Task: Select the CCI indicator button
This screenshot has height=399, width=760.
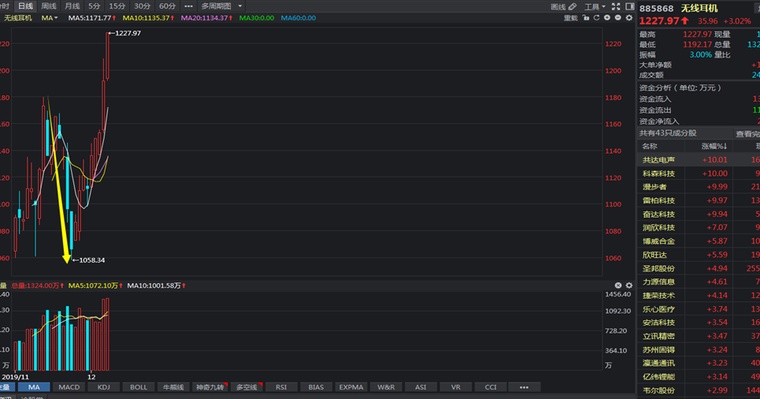Action: click(491, 387)
